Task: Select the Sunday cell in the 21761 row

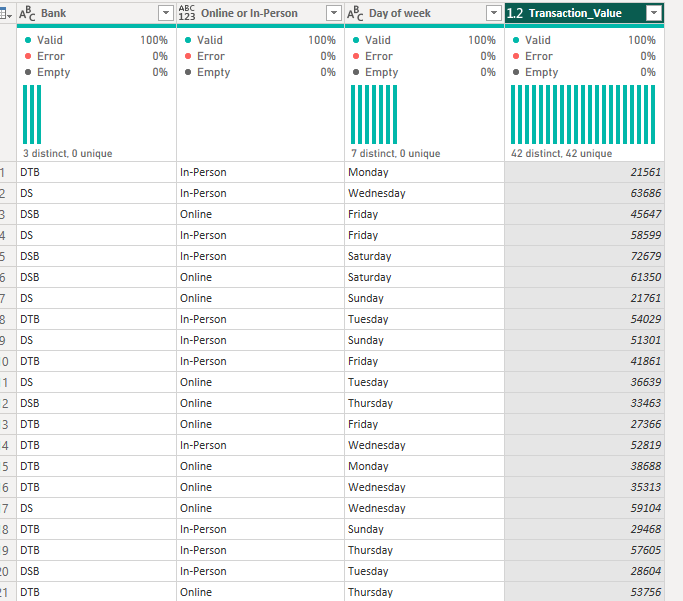Action: click(x=424, y=298)
